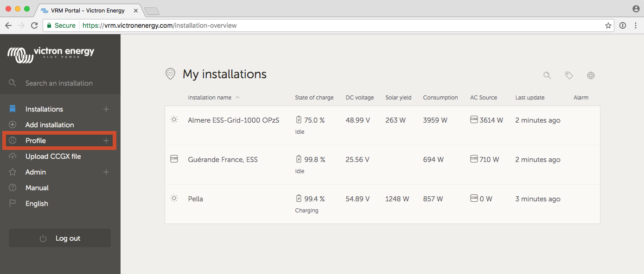Open the Manual from the sidebar

pos(37,188)
